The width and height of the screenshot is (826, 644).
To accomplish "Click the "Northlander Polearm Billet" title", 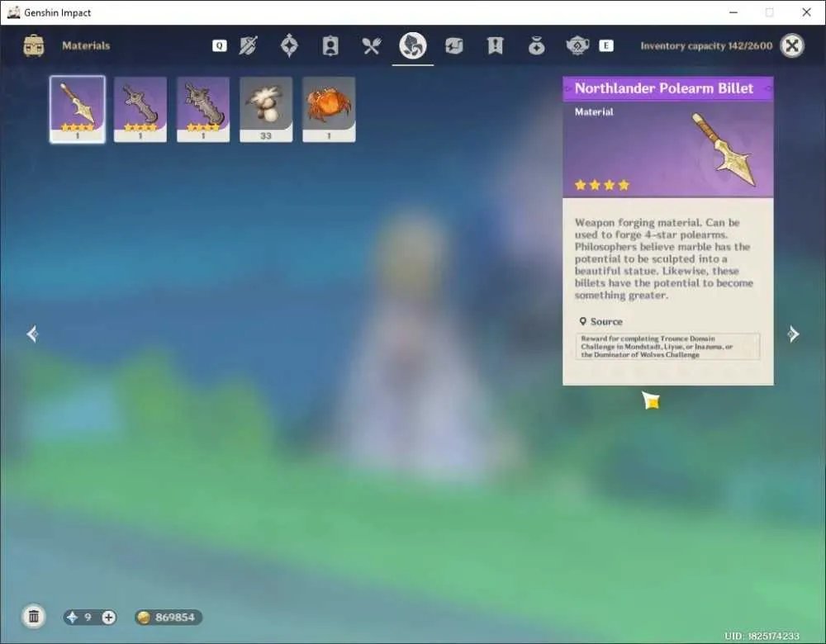I will [664, 88].
